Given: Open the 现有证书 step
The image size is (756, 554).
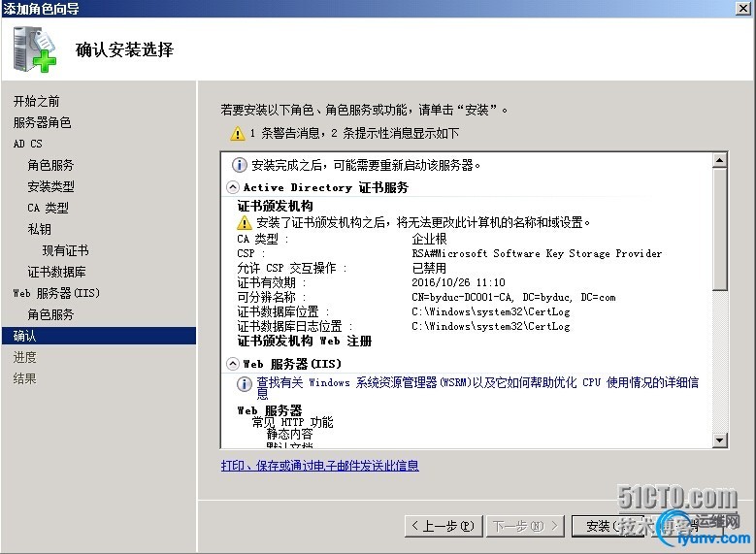Looking at the screenshot, I should pos(65,250).
